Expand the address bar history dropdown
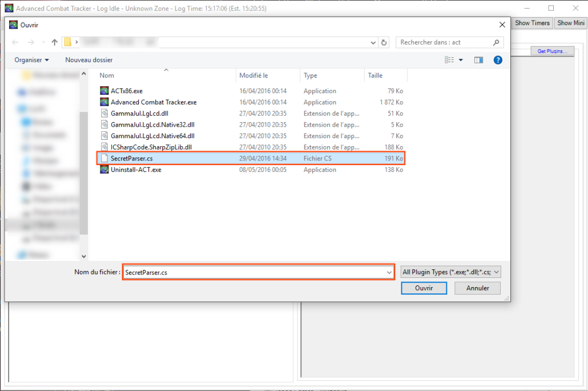This screenshot has width=588, height=391. tap(373, 42)
